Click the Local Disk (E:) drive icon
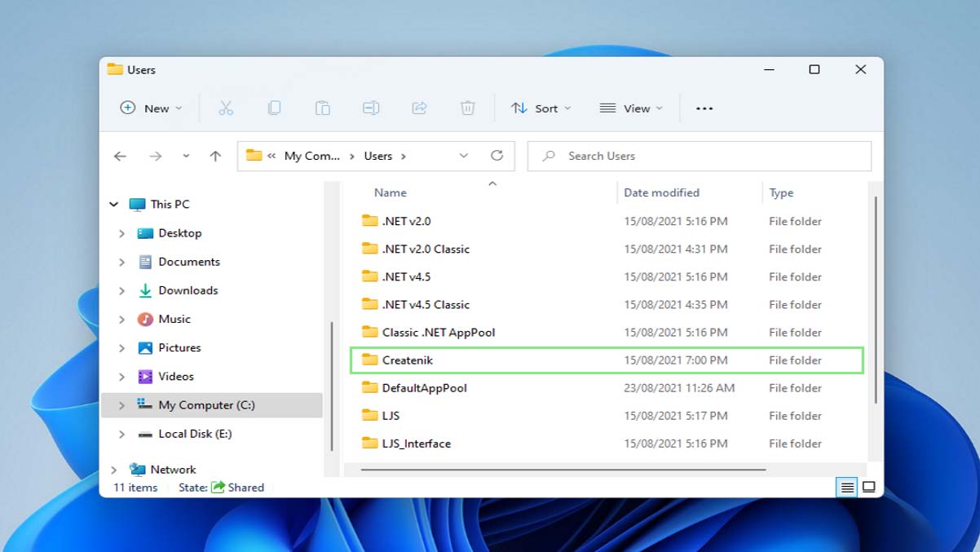 point(145,434)
